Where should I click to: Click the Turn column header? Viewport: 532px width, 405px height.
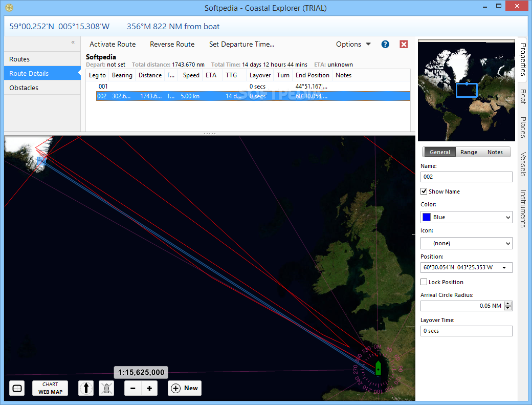coord(283,75)
